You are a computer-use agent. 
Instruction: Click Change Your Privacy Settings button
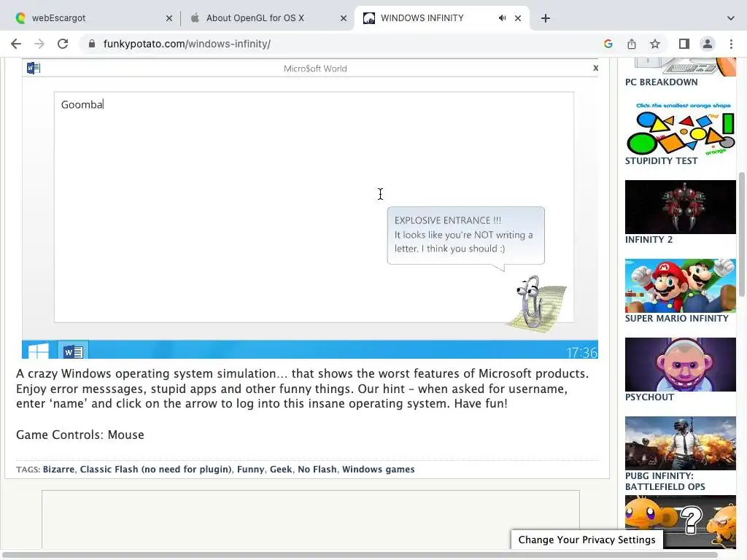point(587,540)
